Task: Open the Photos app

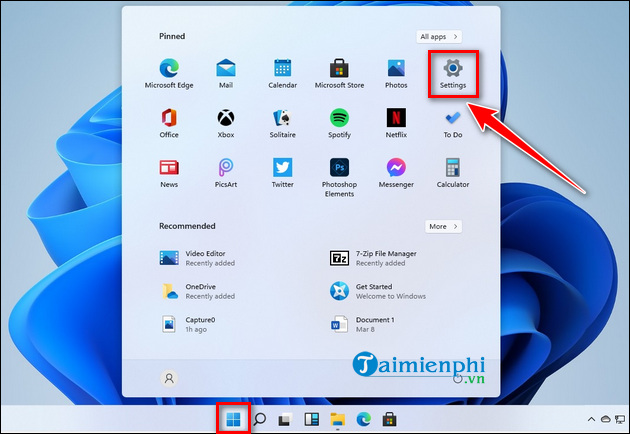Action: [396, 74]
